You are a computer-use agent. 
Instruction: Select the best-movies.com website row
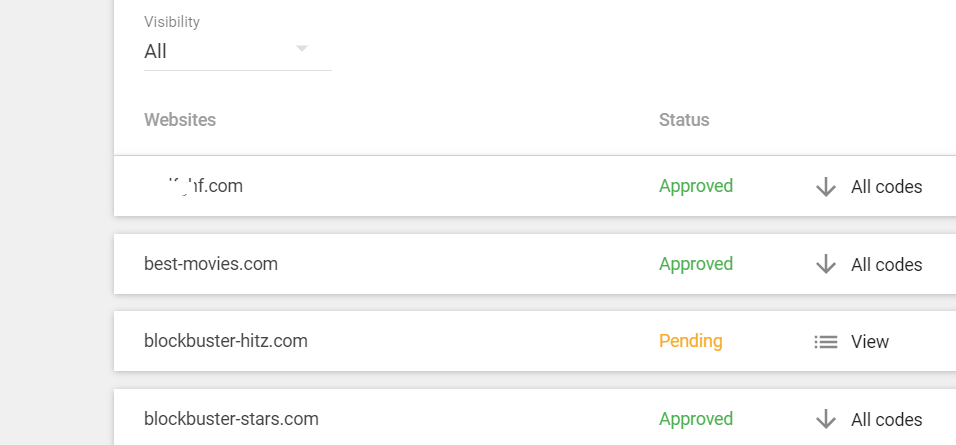pos(211,264)
